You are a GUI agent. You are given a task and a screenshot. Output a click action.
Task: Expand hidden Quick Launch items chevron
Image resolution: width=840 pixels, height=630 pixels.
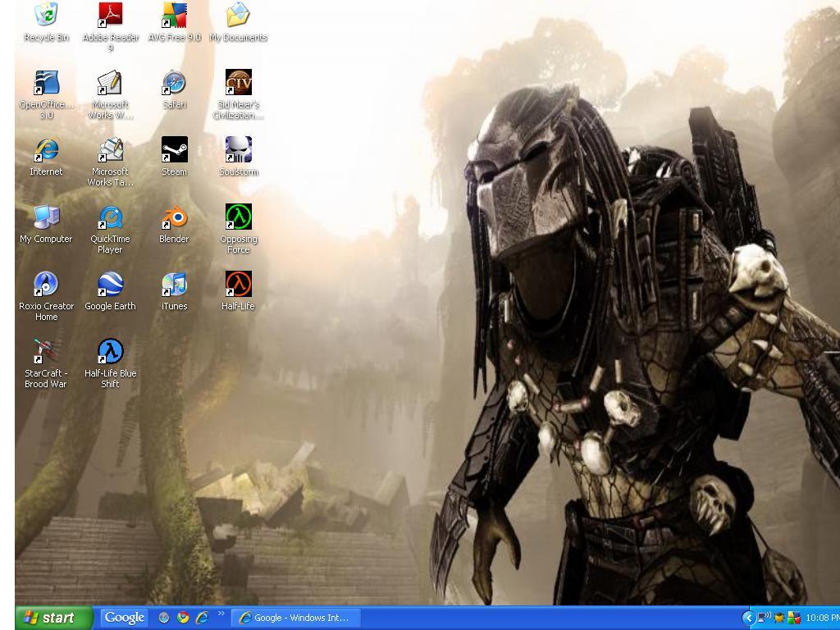coord(221,614)
